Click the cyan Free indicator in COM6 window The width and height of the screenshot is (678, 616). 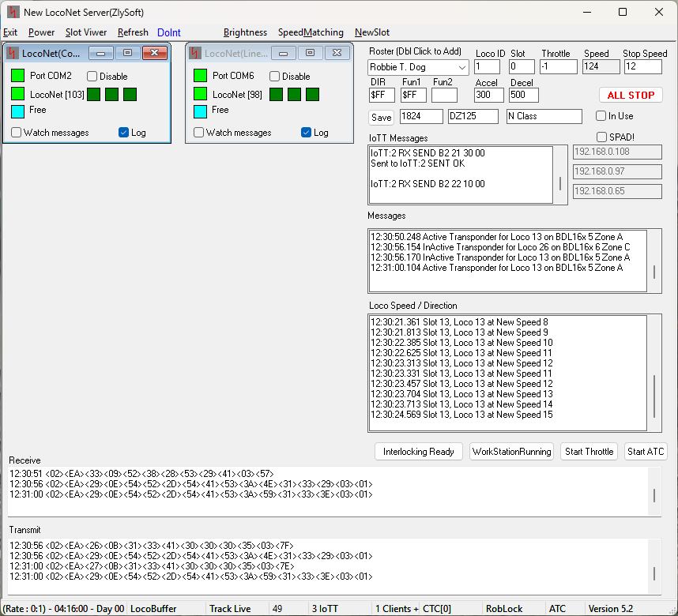click(200, 111)
